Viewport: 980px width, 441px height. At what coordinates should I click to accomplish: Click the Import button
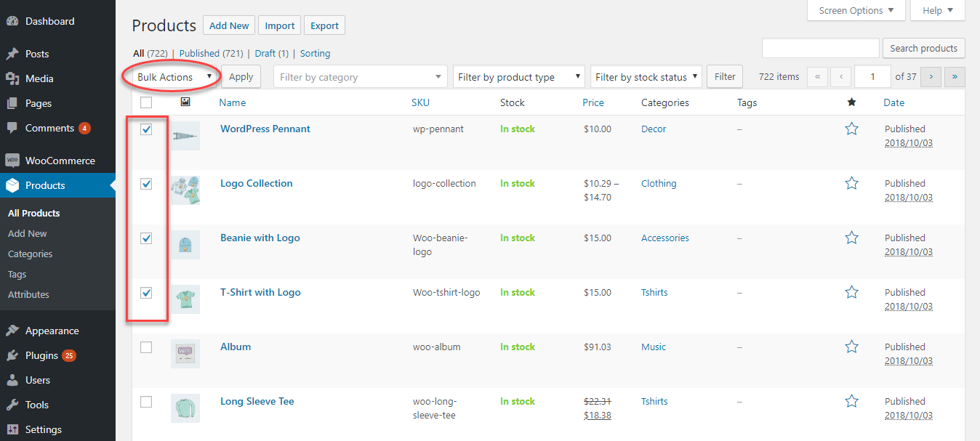coord(280,25)
